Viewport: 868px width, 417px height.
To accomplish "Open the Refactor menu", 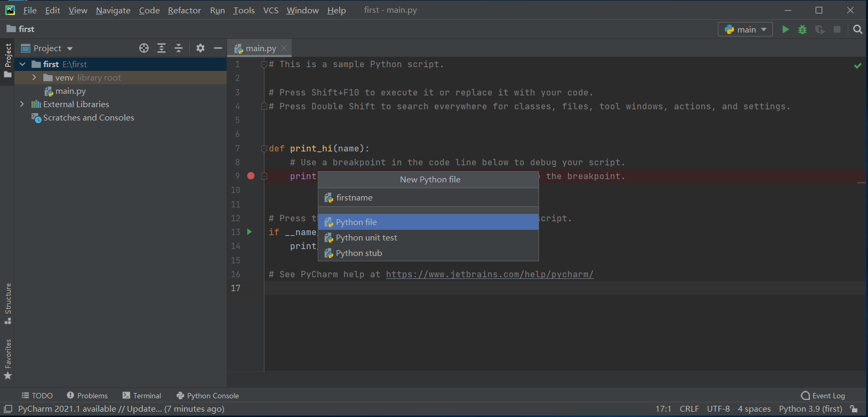I will tap(184, 10).
